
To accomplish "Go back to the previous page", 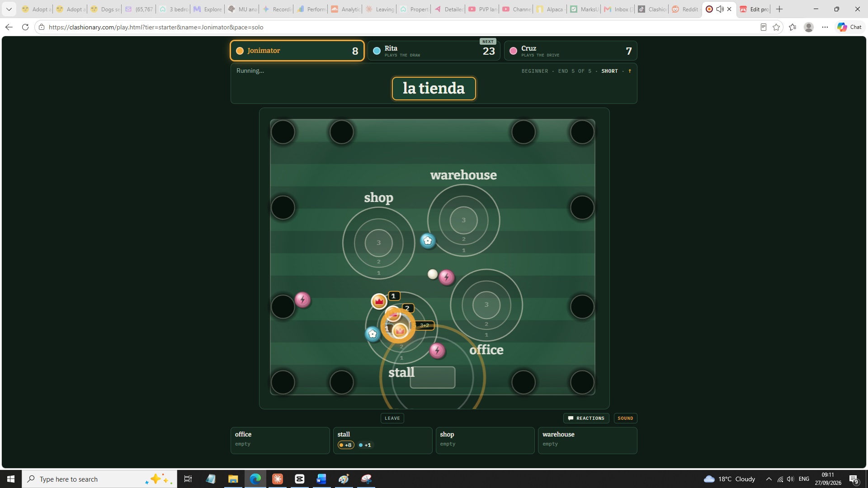I will pos(9,27).
